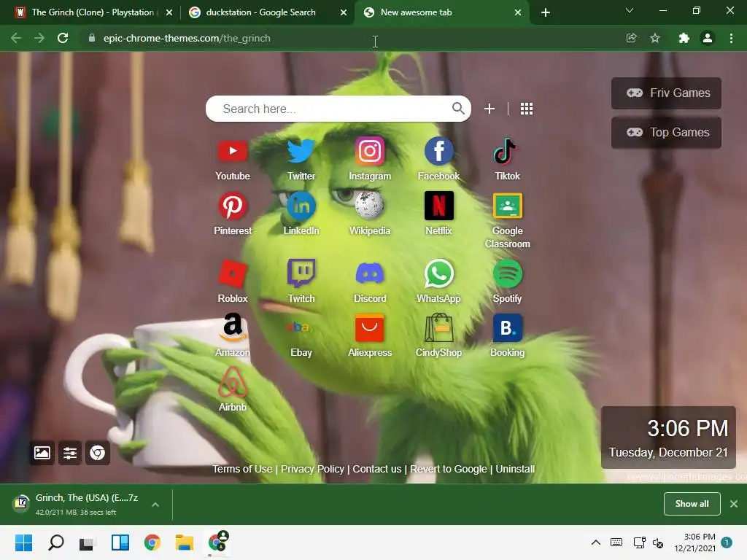
Task: Open the Twitter shortcut
Action: pos(301,151)
